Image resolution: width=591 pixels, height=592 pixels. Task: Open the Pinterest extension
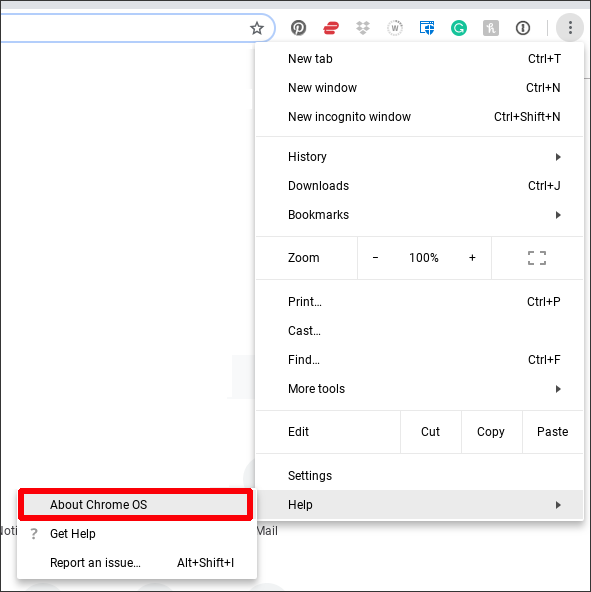298,28
